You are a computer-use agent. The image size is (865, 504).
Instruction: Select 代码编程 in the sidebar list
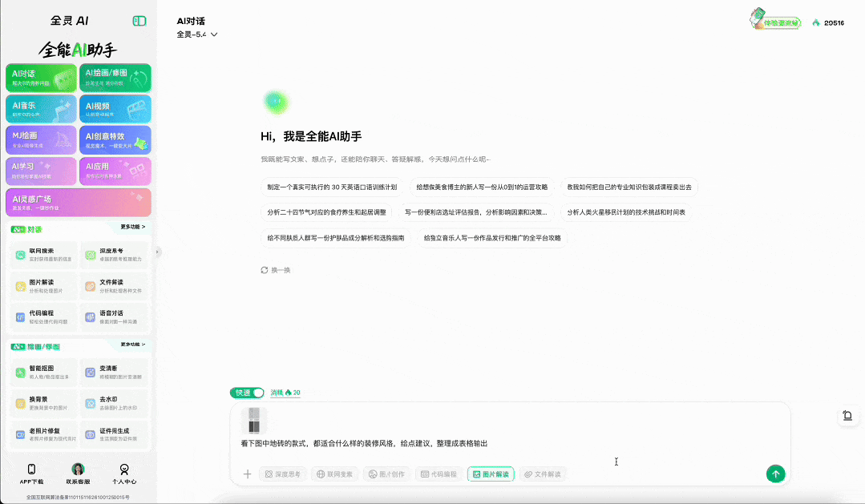(x=44, y=317)
